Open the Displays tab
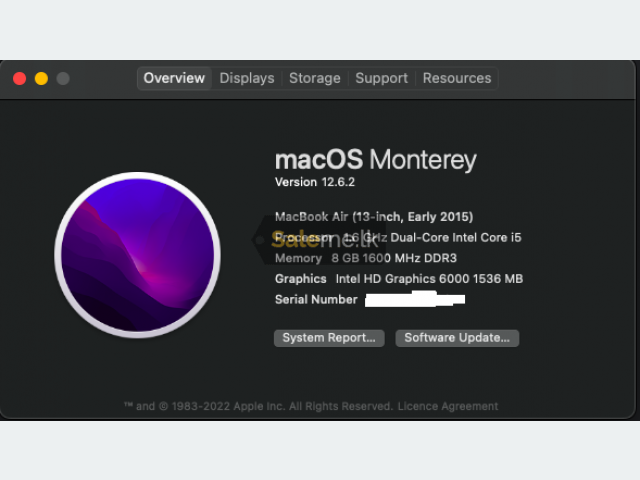 pos(247,78)
